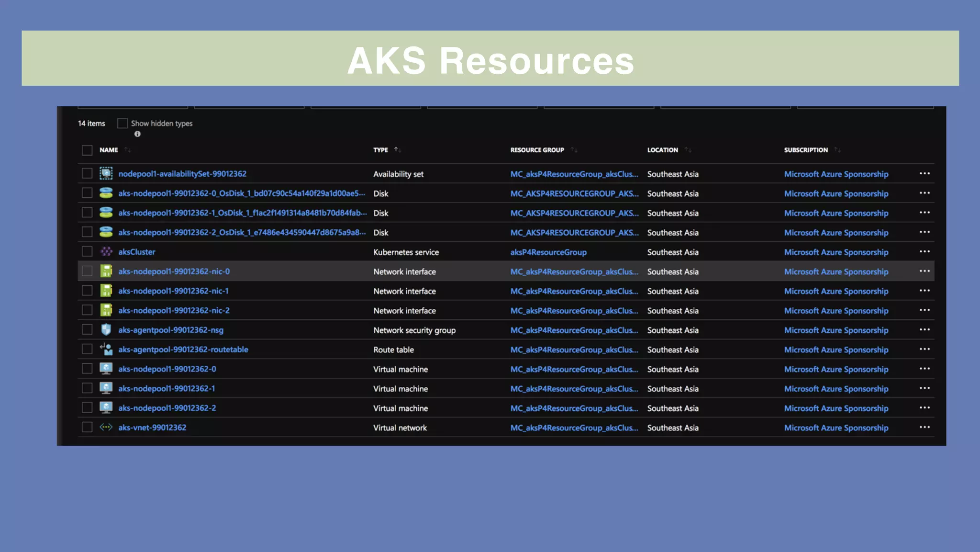Click the 'Network security group' type cell
Image resolution: width=980 pixels, height=552 pixels.
click(x=414, y=330)
